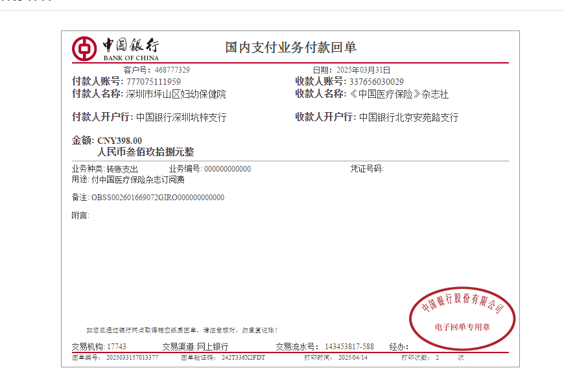Screen dimensions: 564x392
Task: Click amount in words 人民币叁佰玖拾捌元整
Action: 146,152
